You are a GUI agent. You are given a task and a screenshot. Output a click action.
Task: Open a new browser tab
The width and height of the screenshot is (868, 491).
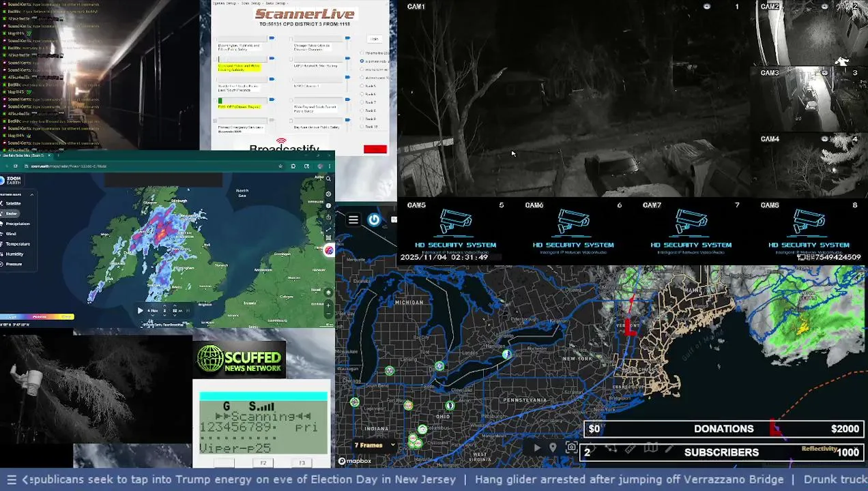click(58, 155)
